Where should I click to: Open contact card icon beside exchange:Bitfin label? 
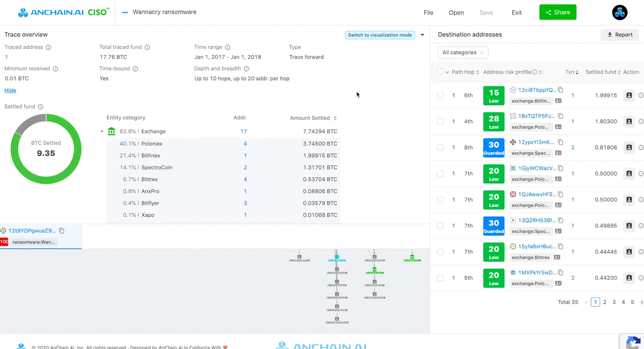point(558,101)
